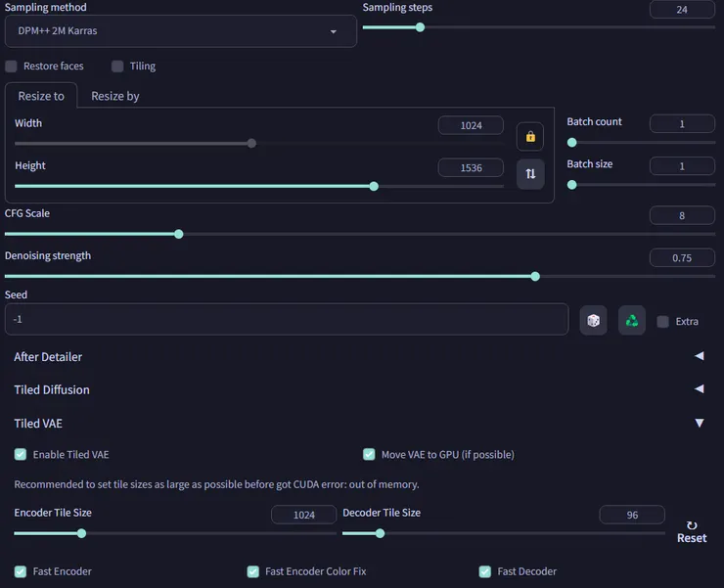Click the aspect ratio lock icon
The height and width of the screenshot is (588, 724).
pyautogui.click(x=529, y=136)
